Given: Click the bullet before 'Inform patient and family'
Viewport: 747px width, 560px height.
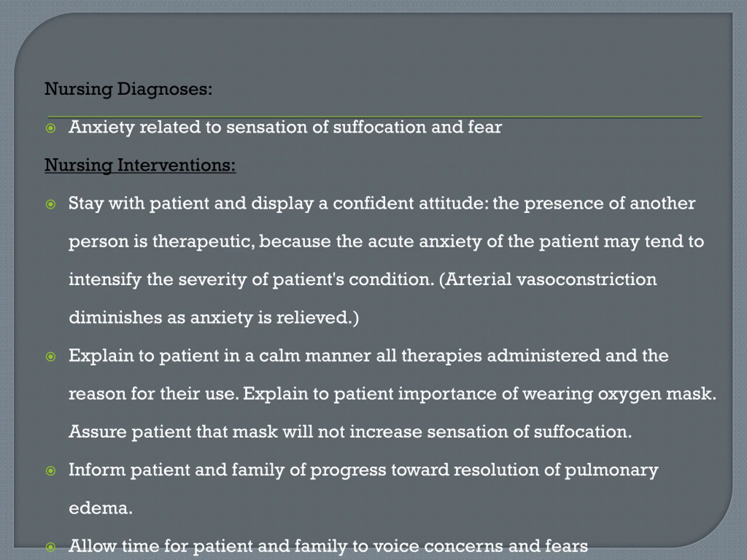Looking at the screenshot, I should point(51,471).
